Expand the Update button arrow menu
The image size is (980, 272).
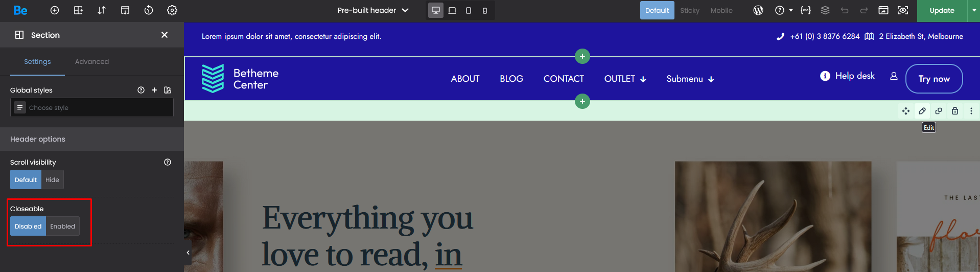coord(974,10)
